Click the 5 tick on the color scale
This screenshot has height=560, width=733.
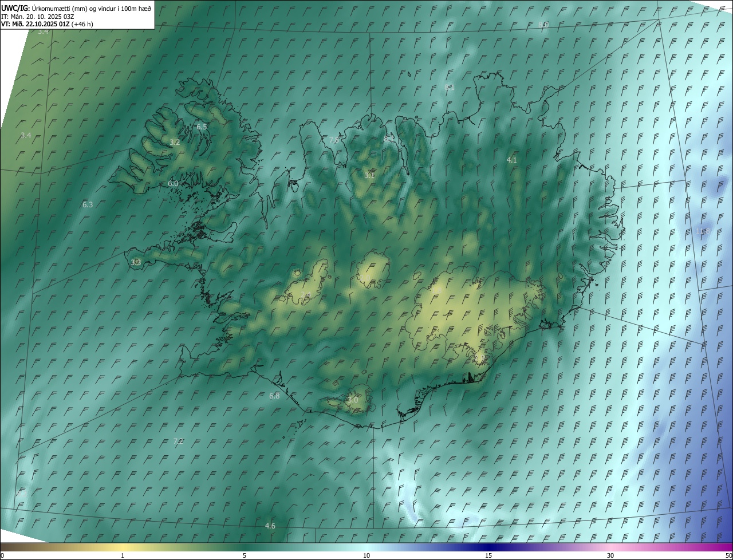245,555
